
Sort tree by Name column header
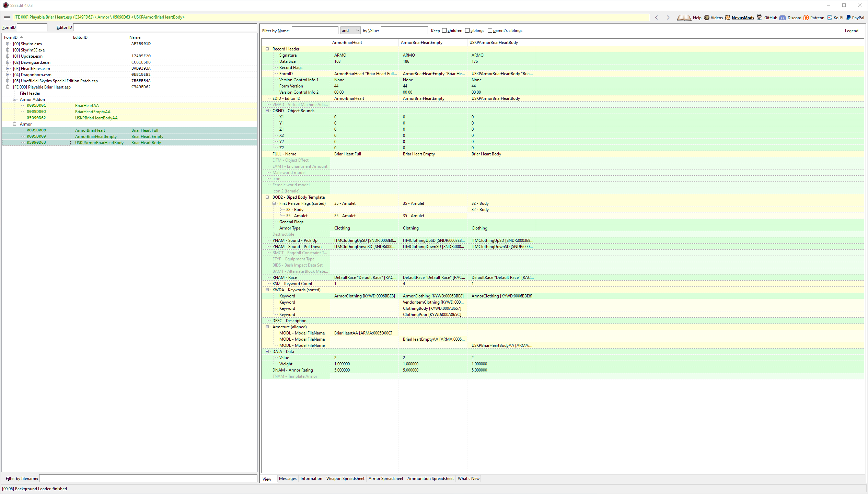point(192,37)
